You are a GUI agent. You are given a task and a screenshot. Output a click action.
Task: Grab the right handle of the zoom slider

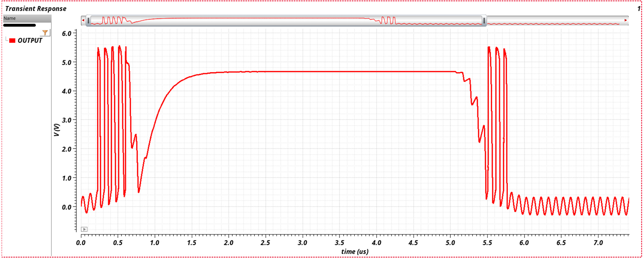click(484, 20)
